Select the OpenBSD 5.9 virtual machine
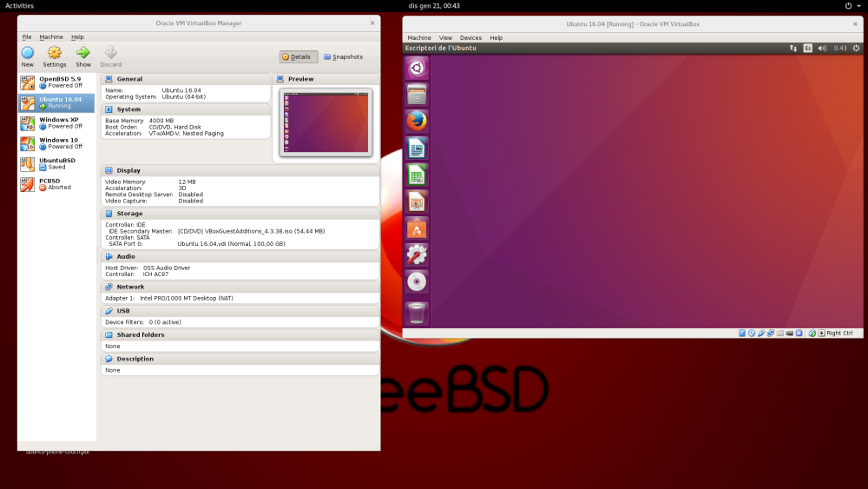 pos(56,83)
